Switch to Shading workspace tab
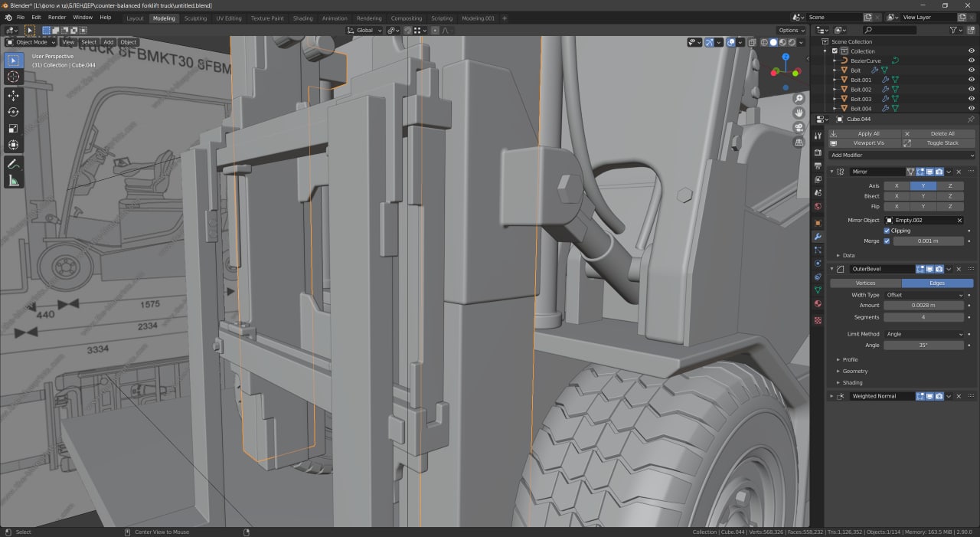The image size is (980, 537). tap(302, 18)
